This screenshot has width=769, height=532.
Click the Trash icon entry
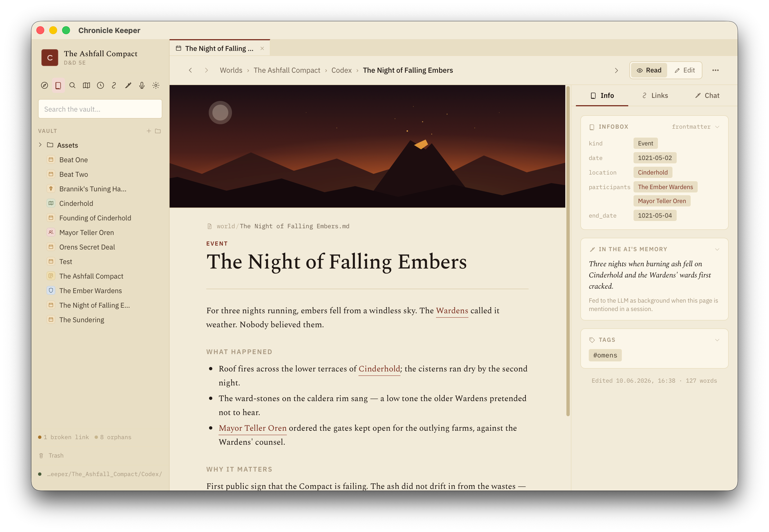tap(51, 456)
